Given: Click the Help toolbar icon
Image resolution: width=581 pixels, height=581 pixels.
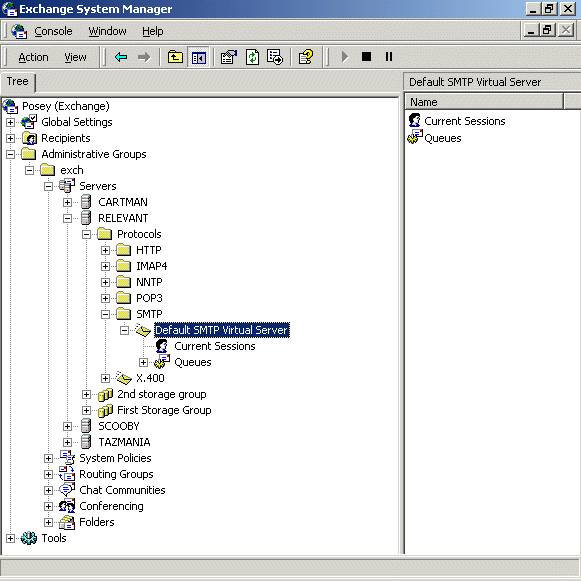Looking at the screenshot, I should click(x=306, y=57).
